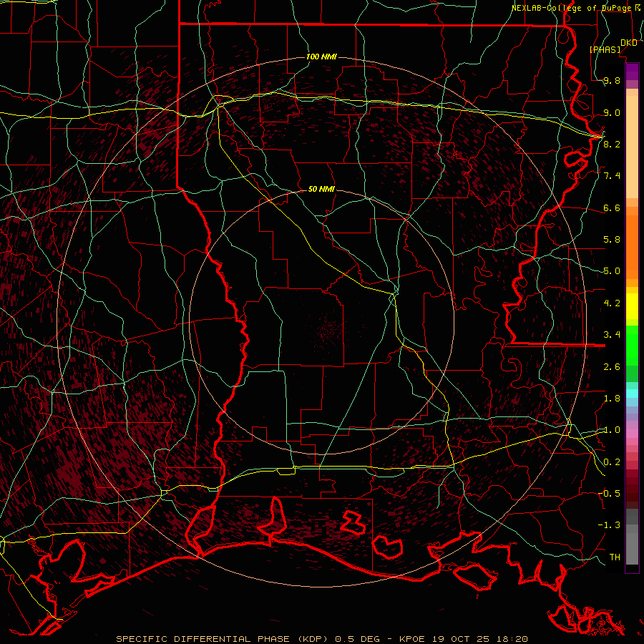Click the 3.4 scale value
Image resolution: width=644 pixels, height=644 pixels.
(x=612, y=334)
